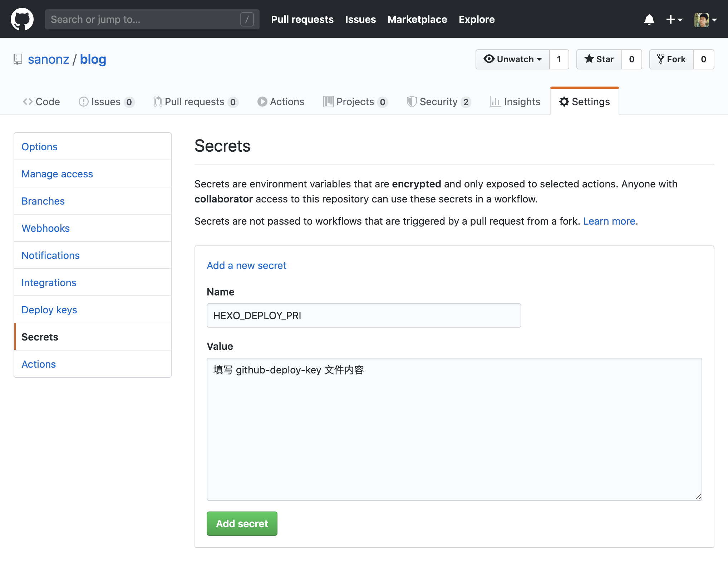Open the Security tab with shield icon
Screen dimensions: 728x568
438,102
